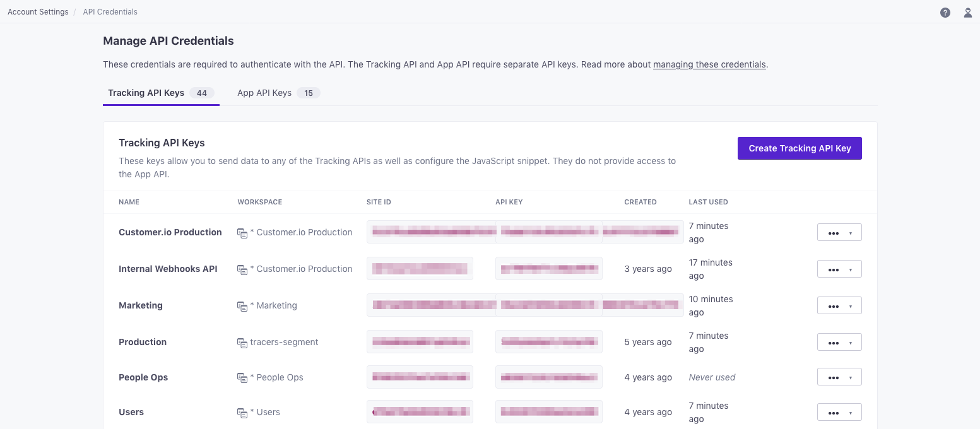
Task: Click workspace icon next to Marketing
Action: [x=242, y=306]
